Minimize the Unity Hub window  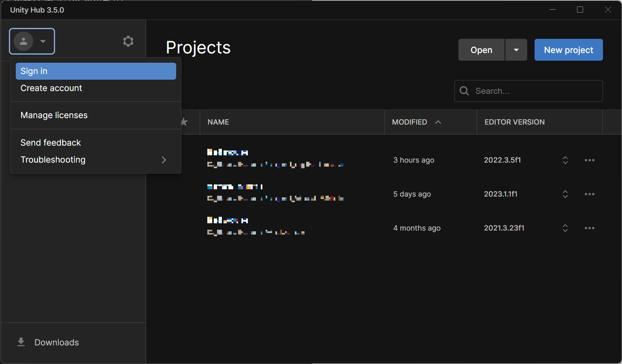pyautogui.click(x=552, y=10)
